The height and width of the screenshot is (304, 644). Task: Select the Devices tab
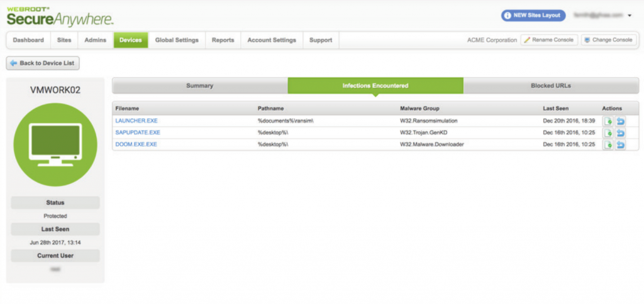131,40
